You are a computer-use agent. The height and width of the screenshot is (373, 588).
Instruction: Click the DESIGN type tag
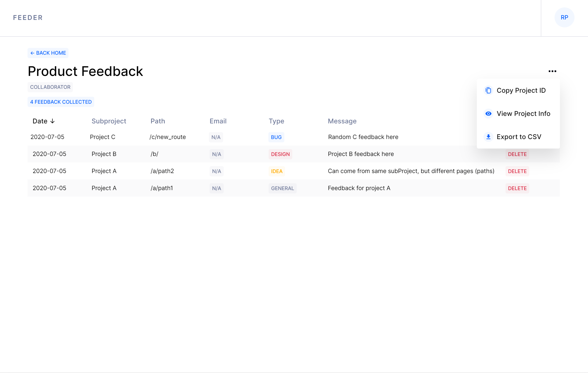click(x=280, y=154)
